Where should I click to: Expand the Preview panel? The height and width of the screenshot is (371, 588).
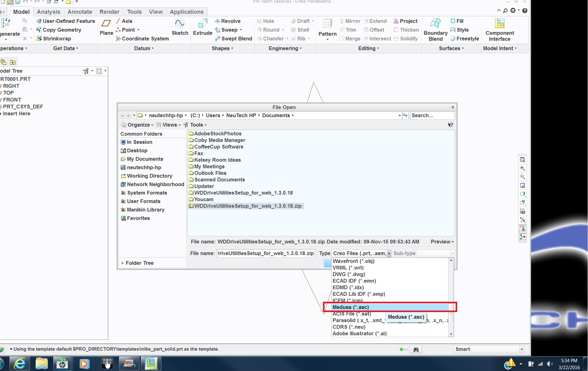click(x=442, y=242)
